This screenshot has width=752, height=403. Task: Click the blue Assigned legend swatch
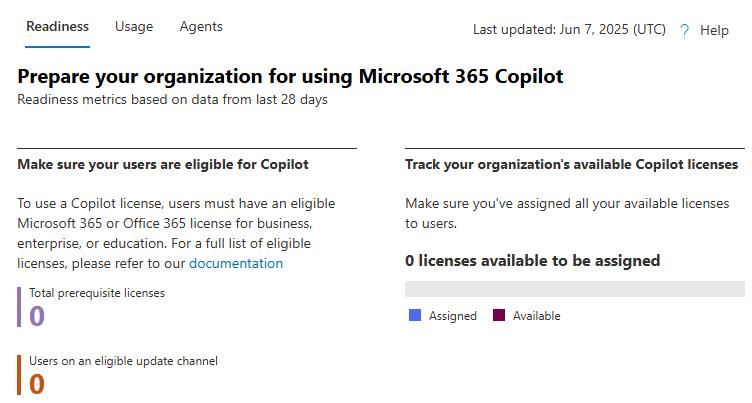coord(415,315)
